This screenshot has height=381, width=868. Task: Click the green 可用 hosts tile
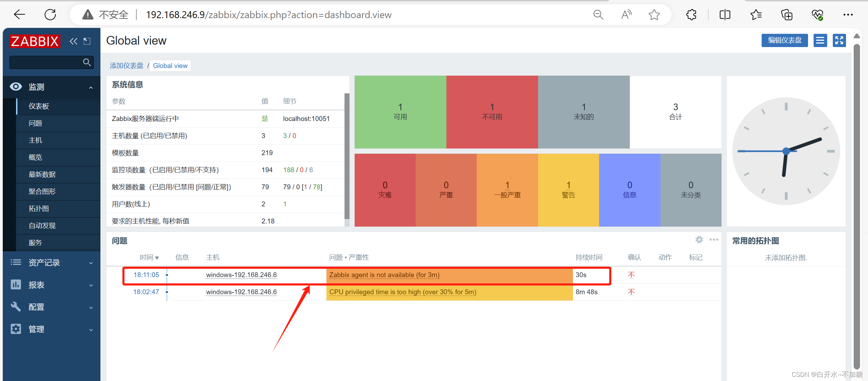coord(400,112)
